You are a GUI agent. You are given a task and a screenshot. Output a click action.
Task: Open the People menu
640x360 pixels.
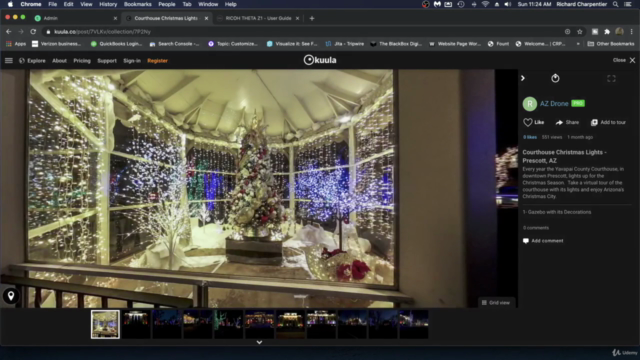coord(167,4)
